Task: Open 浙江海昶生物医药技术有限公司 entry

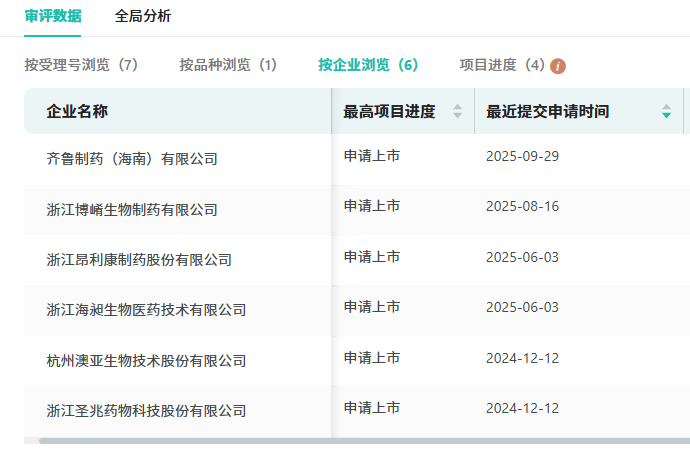Action: (x=146, y=310)
